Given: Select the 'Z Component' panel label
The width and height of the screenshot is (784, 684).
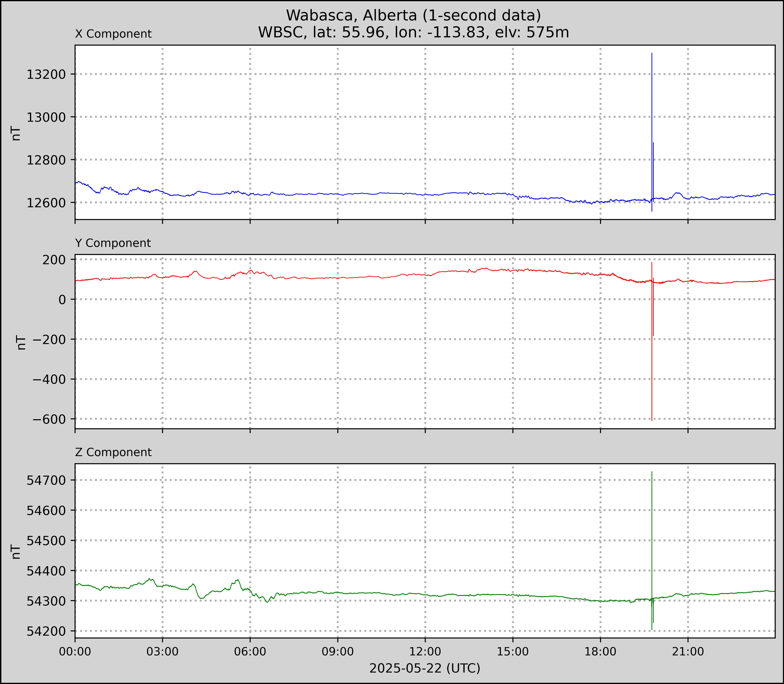Looking at the screenshot, I should tap(113, 452).
